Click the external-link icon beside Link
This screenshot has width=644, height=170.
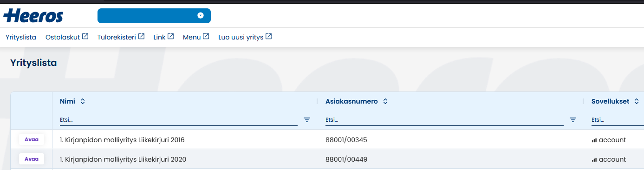coord(171,36)
